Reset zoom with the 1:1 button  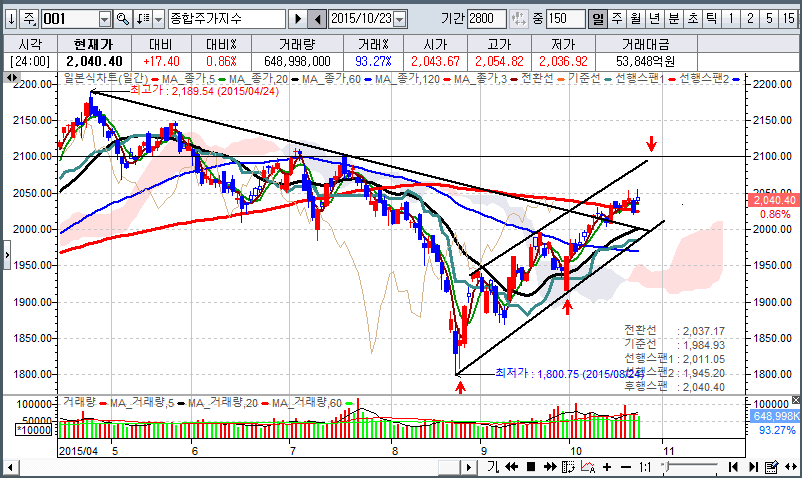647,467
